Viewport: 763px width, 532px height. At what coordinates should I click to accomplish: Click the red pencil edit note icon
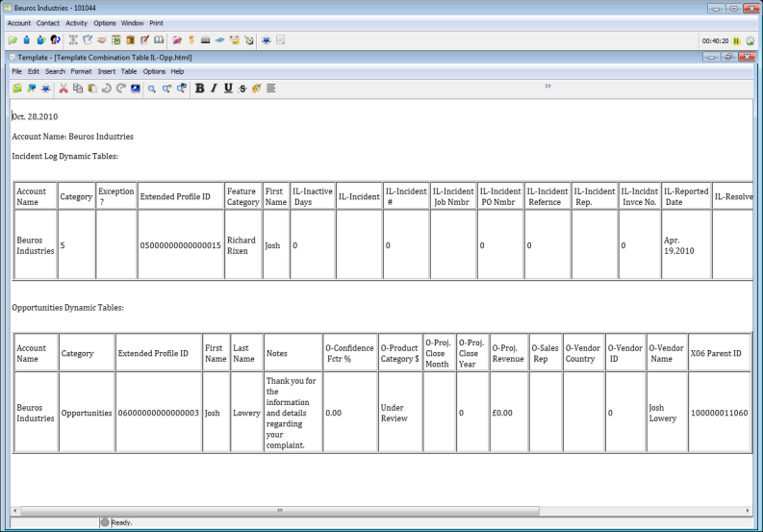144,40
